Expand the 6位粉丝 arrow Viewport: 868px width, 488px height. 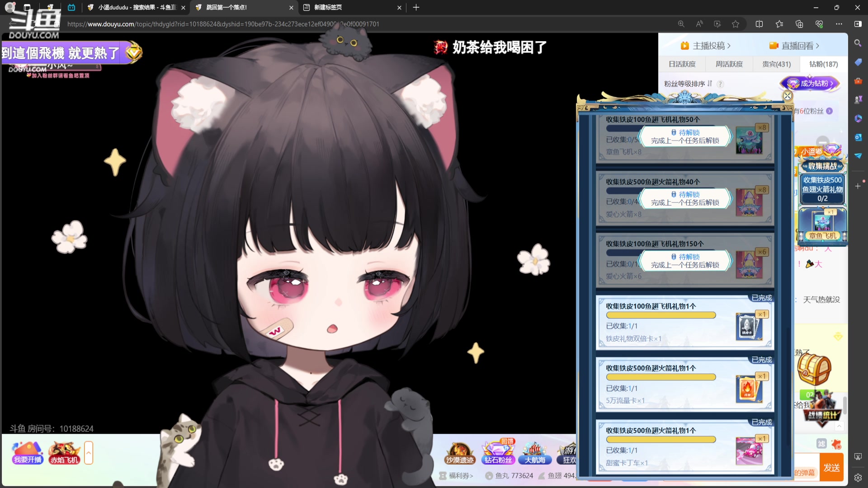(829, 111)
